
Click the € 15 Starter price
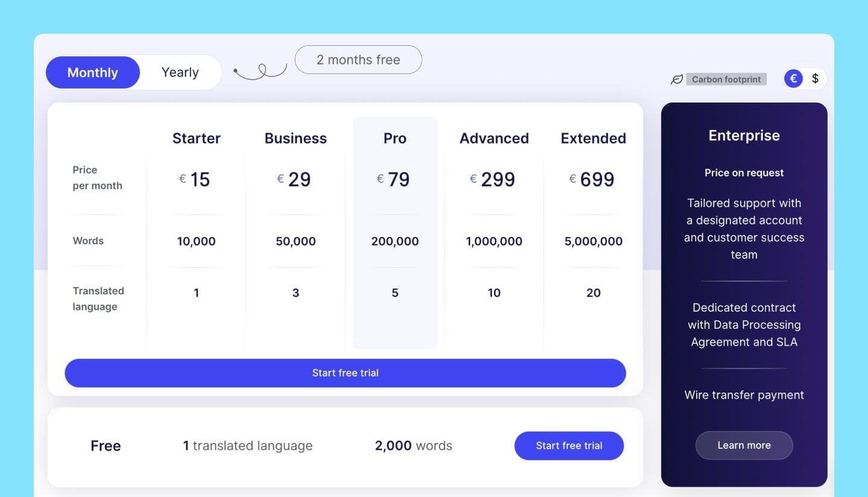195,179
